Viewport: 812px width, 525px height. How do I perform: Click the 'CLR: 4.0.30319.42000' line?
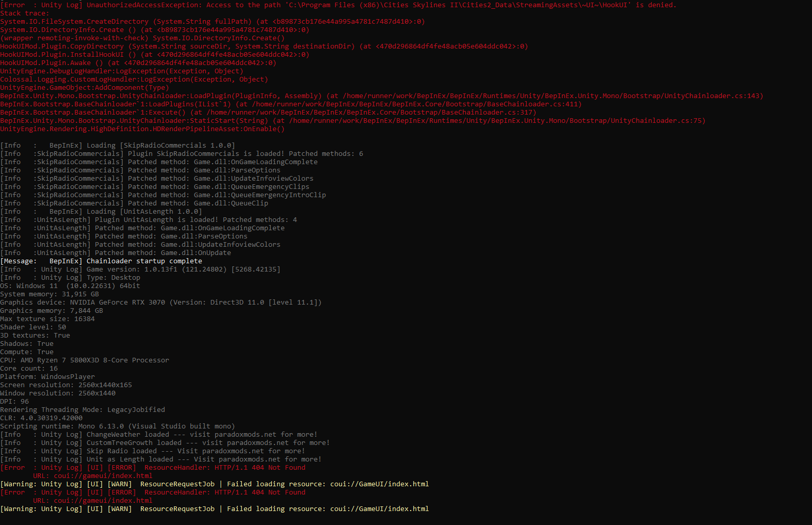[41, 418]
